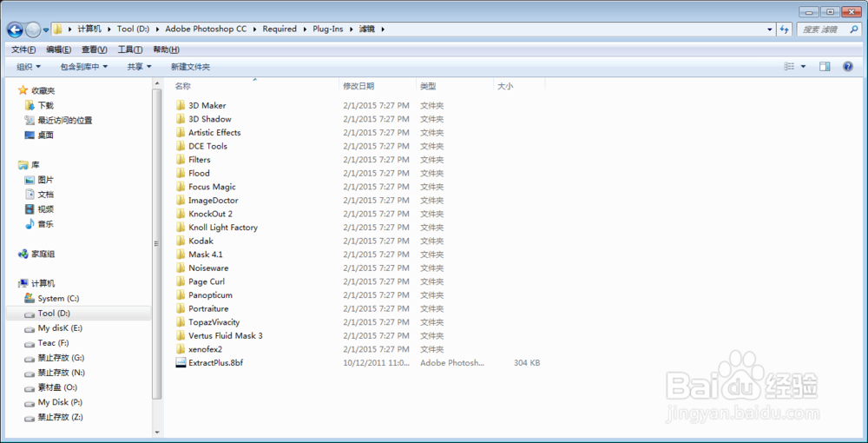Open the 工具(T) menu
This screenshot has width=868, height=443.
[130, 50]
